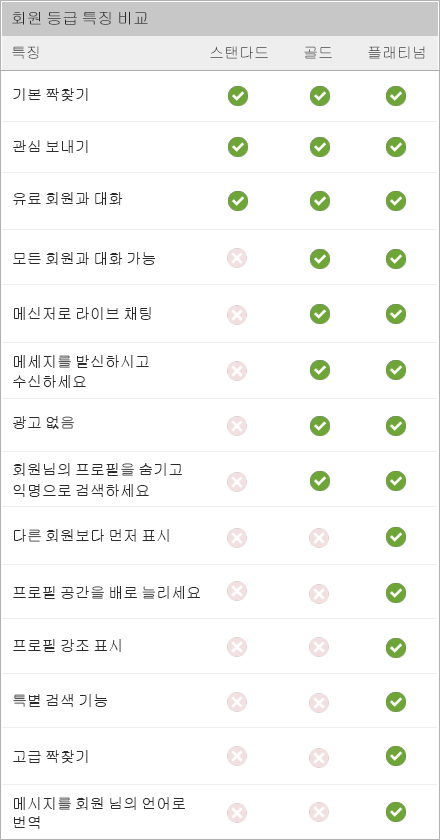Viewport: 440px width, 840px height.
Task: Click the 골드 checkmark for 관심 보내기
Action: [319, 147]
